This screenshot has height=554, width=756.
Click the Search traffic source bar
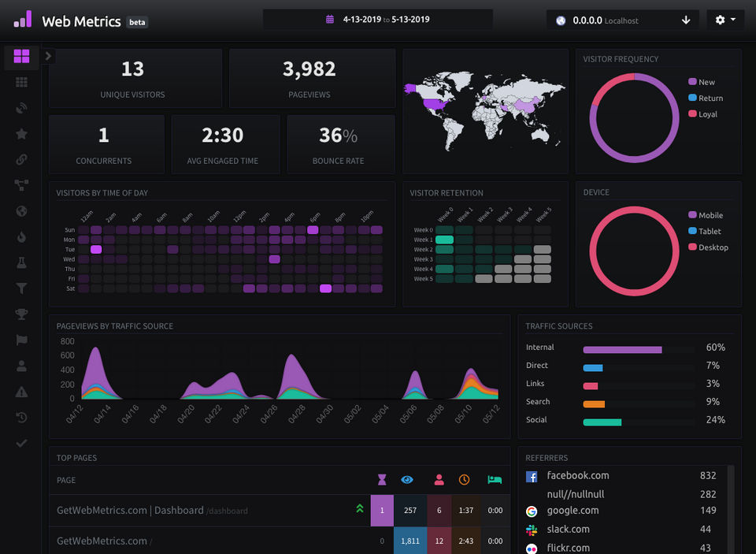[594, 404]
